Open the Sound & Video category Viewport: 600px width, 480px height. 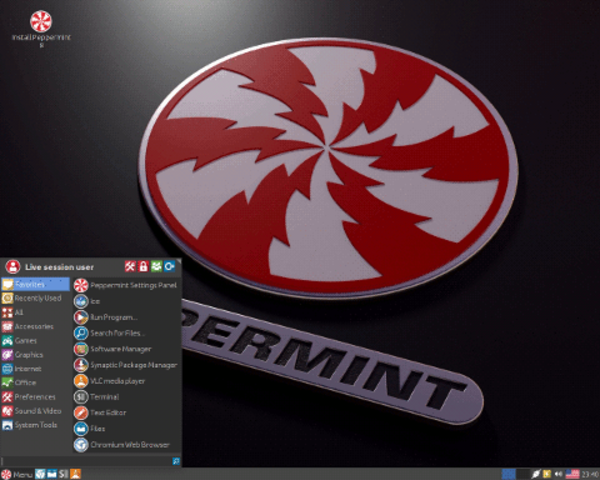pyautogui.click(x=36, y=411)
